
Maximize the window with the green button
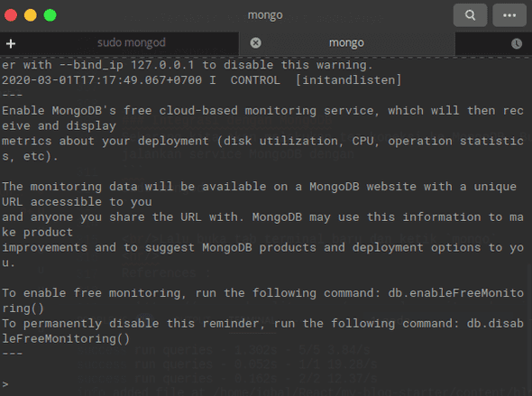pos(50,15)
